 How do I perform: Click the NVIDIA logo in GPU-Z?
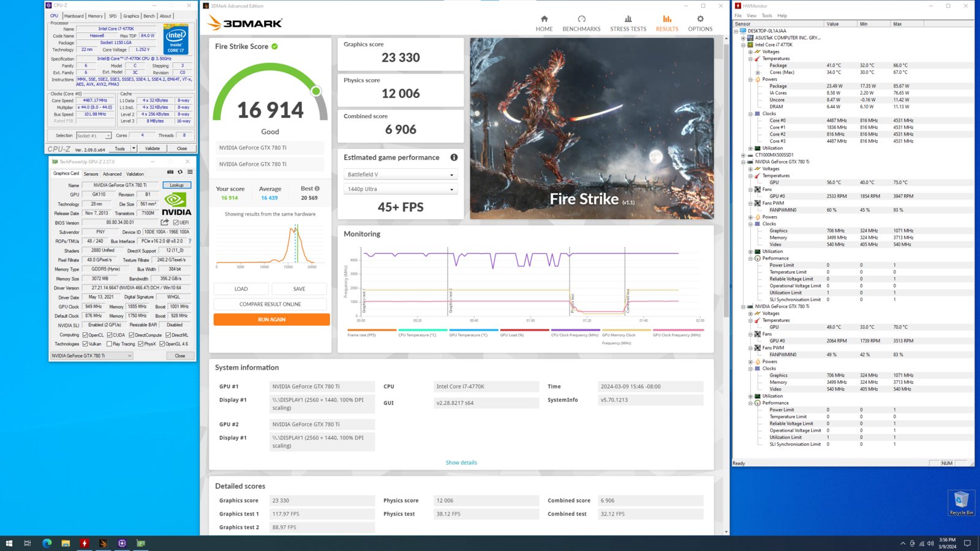176,204
